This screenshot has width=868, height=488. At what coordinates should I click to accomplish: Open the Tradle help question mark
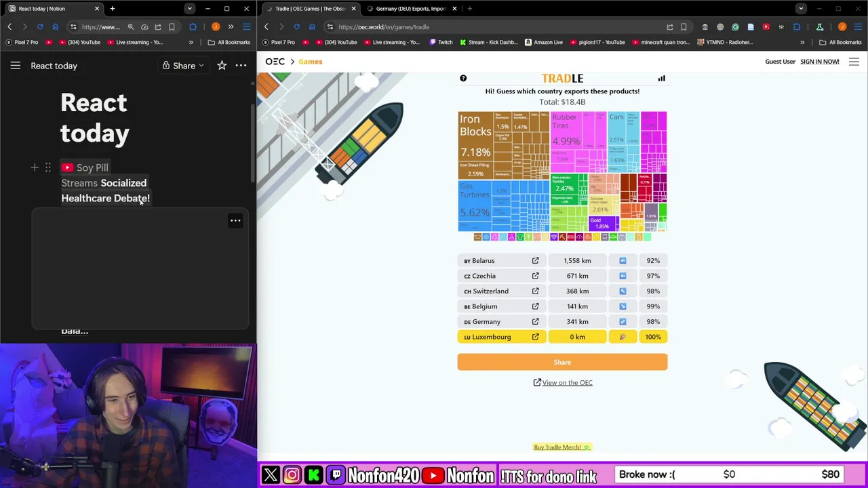point(463,79)
